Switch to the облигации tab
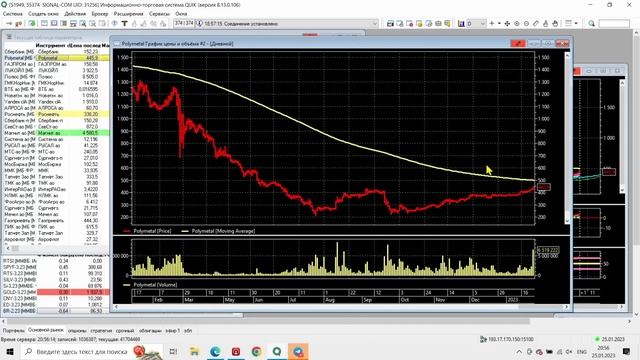This screenshot has width=640, height=360. pyautogui.click(x=150, y=331)
